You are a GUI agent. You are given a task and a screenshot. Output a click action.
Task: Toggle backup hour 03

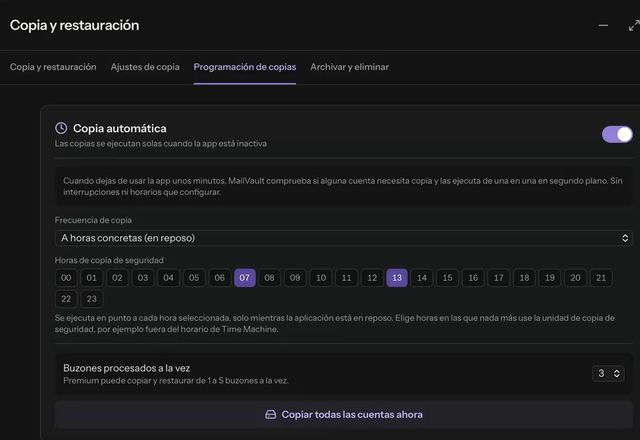coord(142,278)
